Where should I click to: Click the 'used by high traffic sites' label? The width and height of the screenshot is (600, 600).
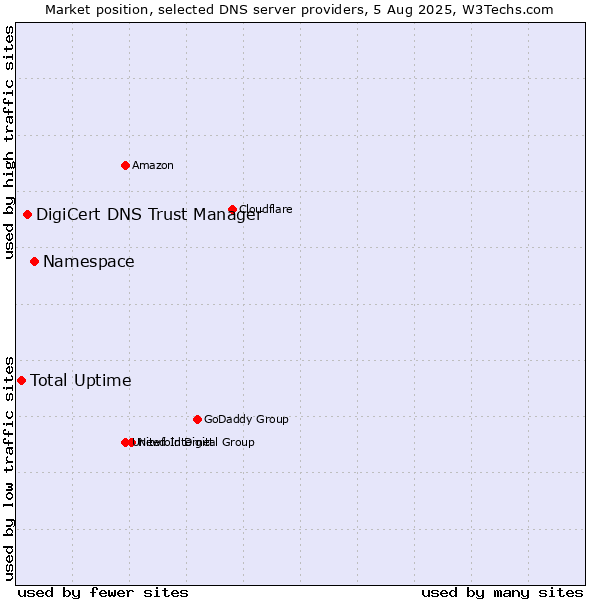click(x=9, y=142)
